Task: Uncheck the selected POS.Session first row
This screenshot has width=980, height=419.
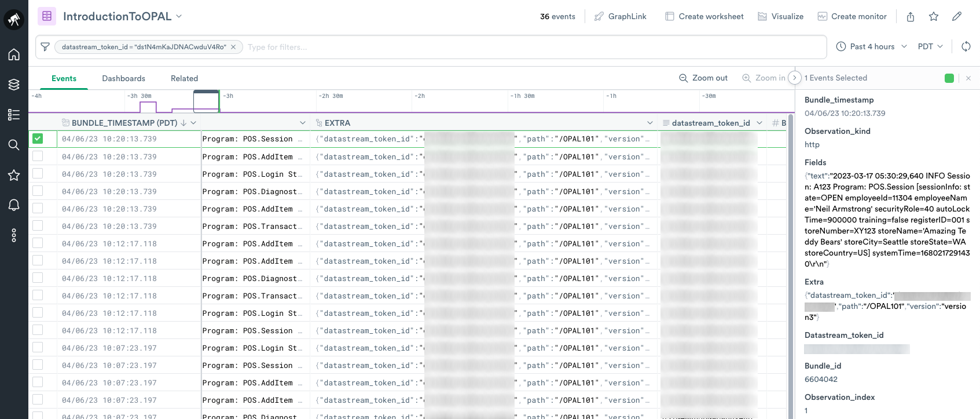Action: pos(38,139)
